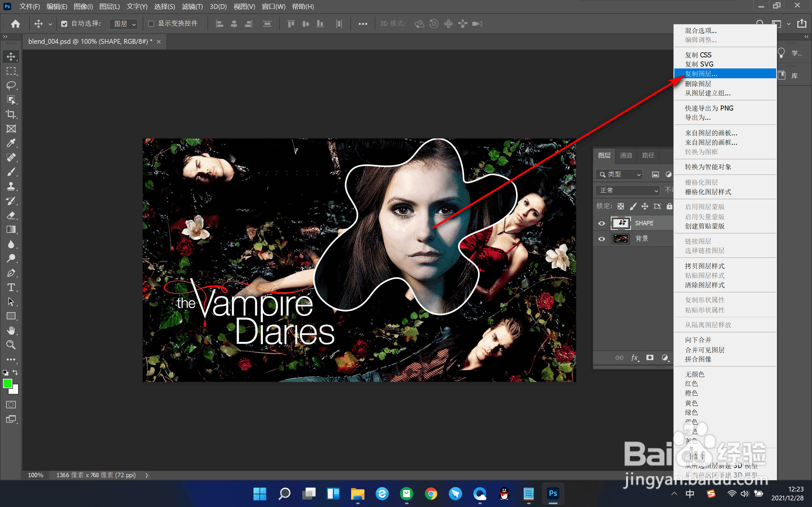Select the Eyedropper tool

[x=11, y=143]
